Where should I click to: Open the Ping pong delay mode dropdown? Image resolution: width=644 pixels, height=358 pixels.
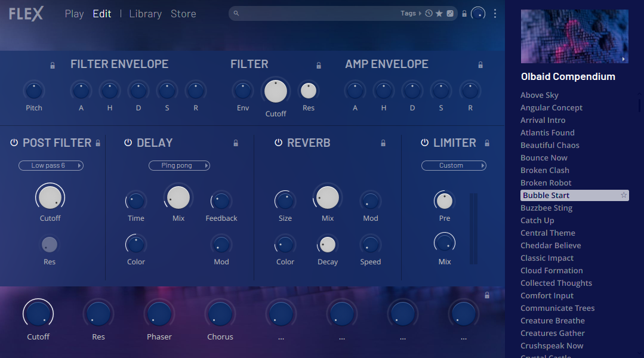coord(179,165)
